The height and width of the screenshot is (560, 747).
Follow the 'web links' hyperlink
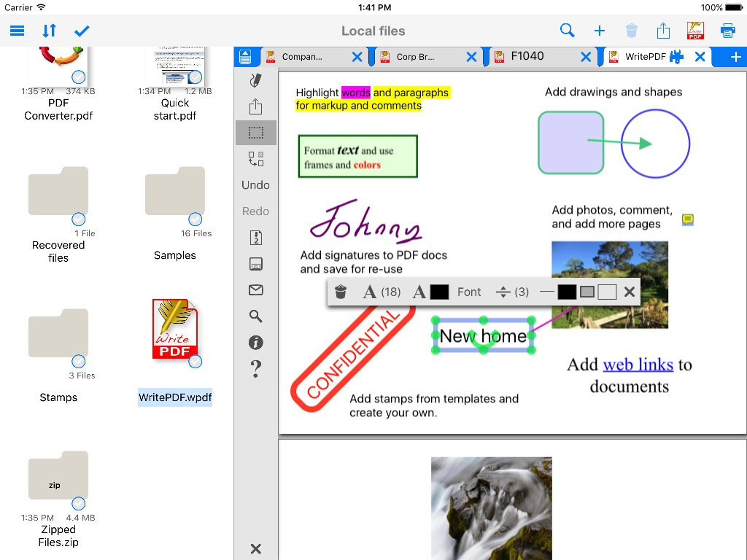[638, 365]
